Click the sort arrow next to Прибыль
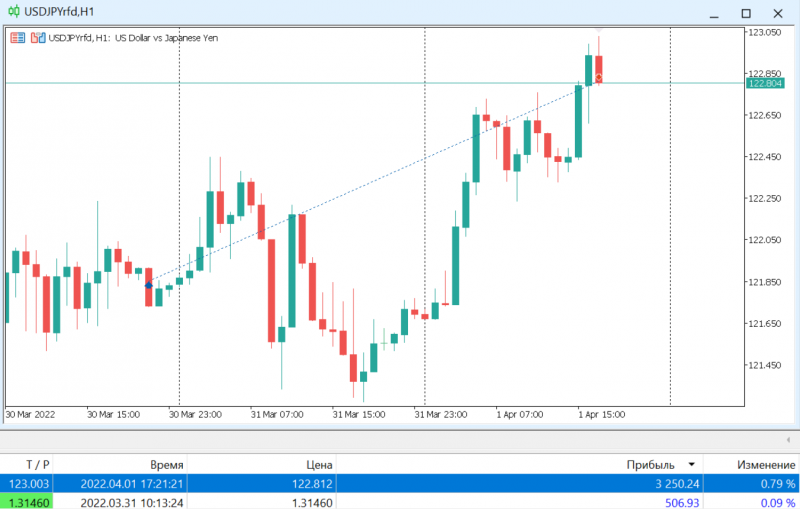 pos(691,464)
